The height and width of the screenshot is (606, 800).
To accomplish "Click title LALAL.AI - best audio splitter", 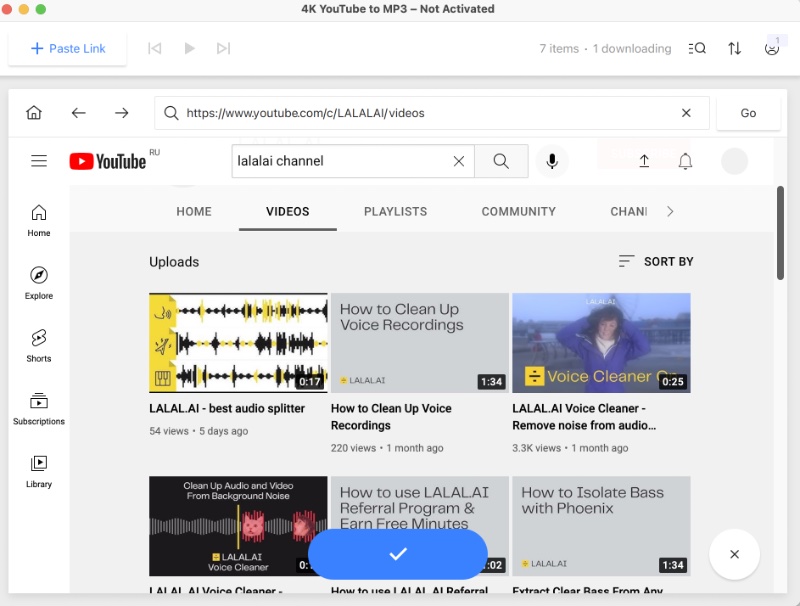I will [x=227, y=408].
